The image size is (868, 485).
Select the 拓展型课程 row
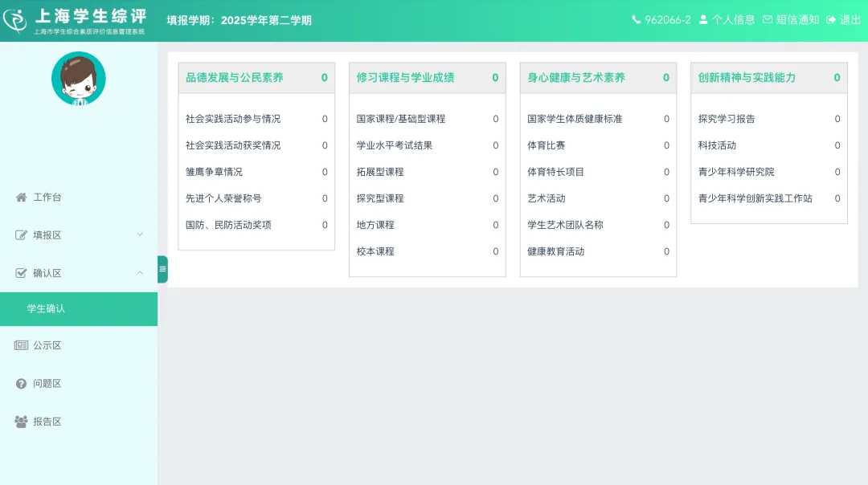click(x=428, y=172)
